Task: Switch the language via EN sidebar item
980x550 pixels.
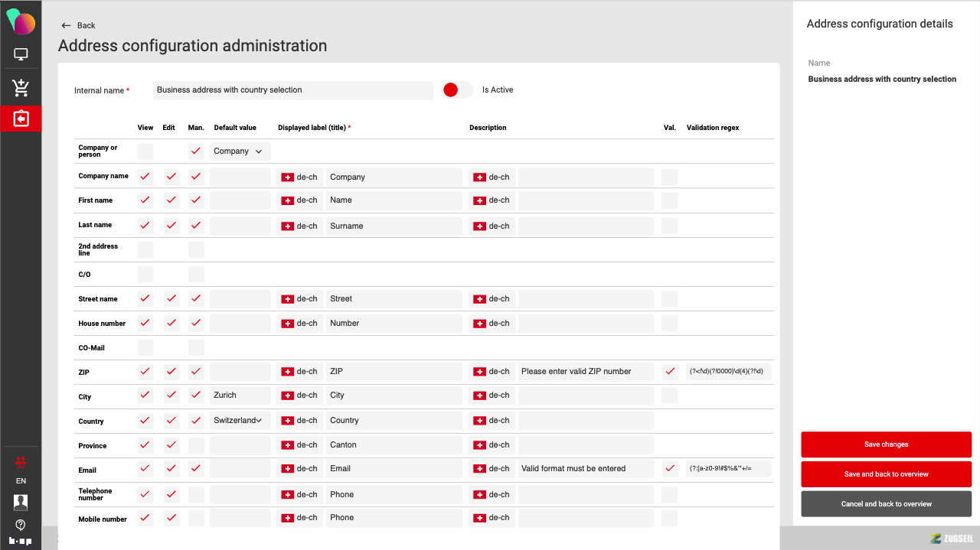Action: click(x=21, y=481)
